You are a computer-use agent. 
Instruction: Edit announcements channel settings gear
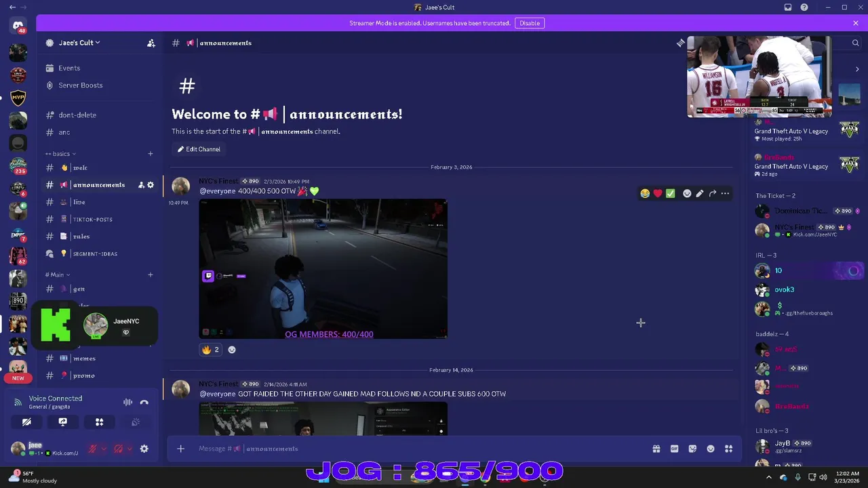point(151,184)
